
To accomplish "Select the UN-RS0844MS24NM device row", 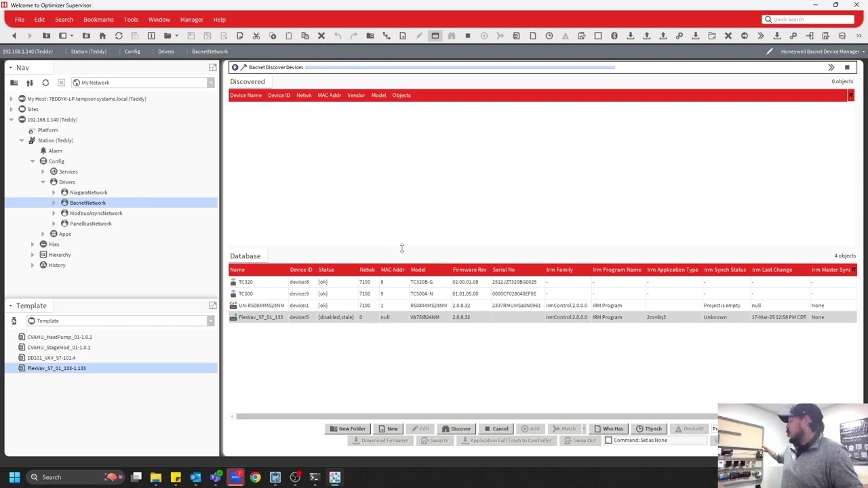I will (542, 306).
